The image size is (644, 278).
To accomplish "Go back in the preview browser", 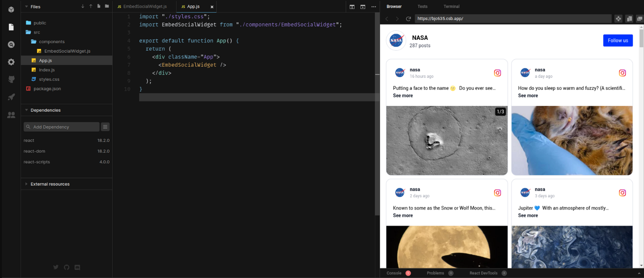I will coord(387,19).
